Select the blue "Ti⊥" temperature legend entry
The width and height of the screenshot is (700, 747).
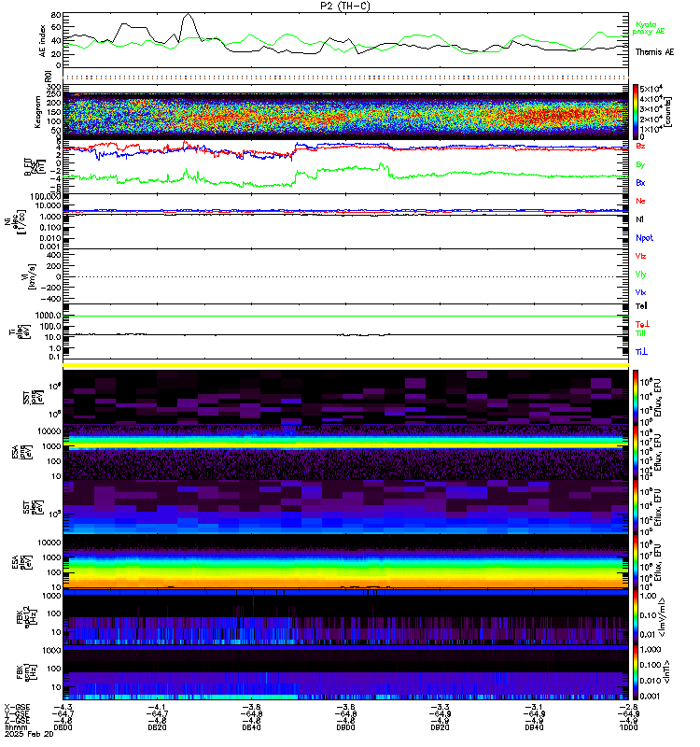[x=641, y=352]
